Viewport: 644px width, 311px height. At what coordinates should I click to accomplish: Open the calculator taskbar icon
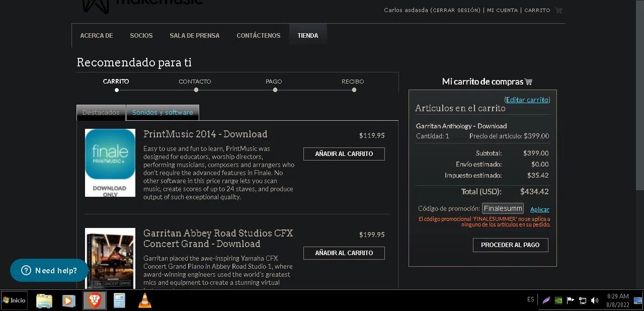[119, 300]
